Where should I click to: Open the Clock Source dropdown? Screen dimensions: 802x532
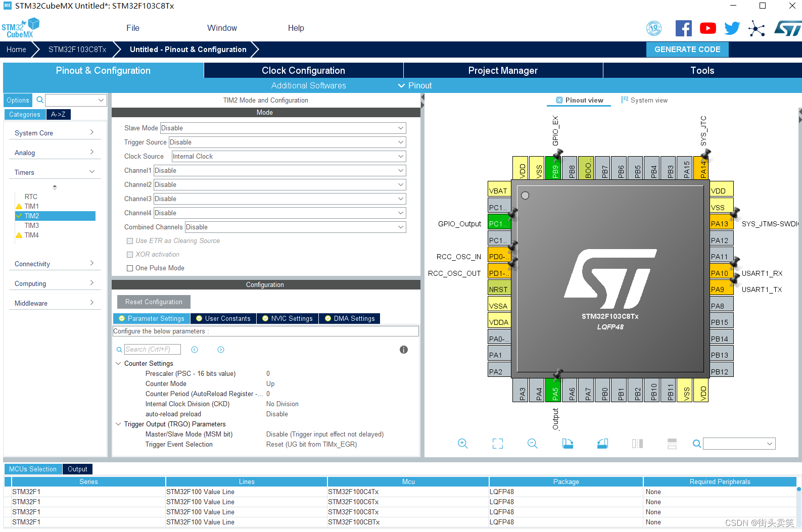[x=289, y=157]
